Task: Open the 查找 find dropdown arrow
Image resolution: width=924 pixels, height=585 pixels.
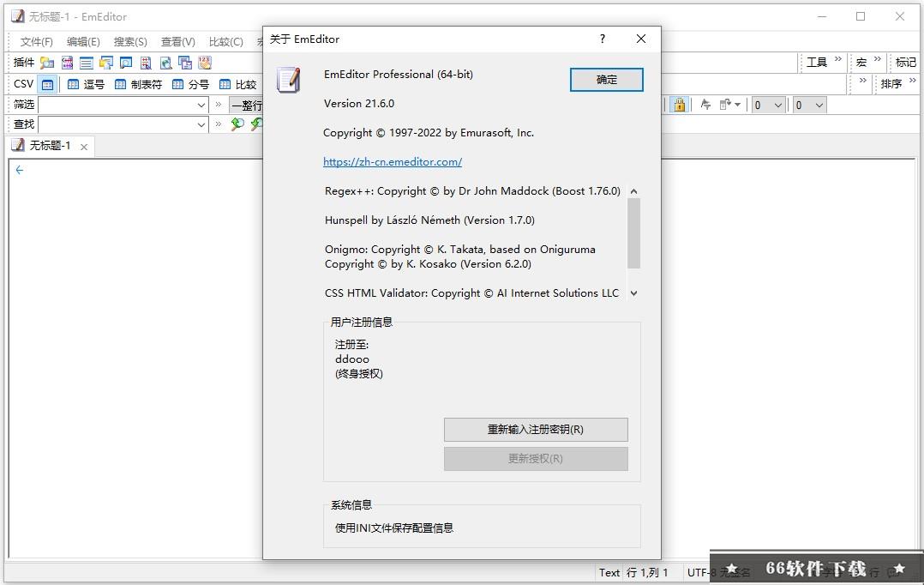Action: (201, 124)
